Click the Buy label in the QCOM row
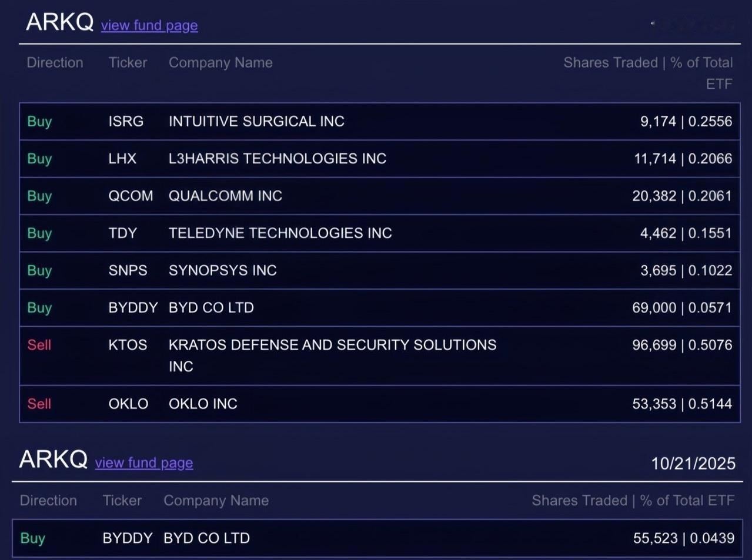Image resolution: width=752 pixels, height=560 pixels. 39,196
